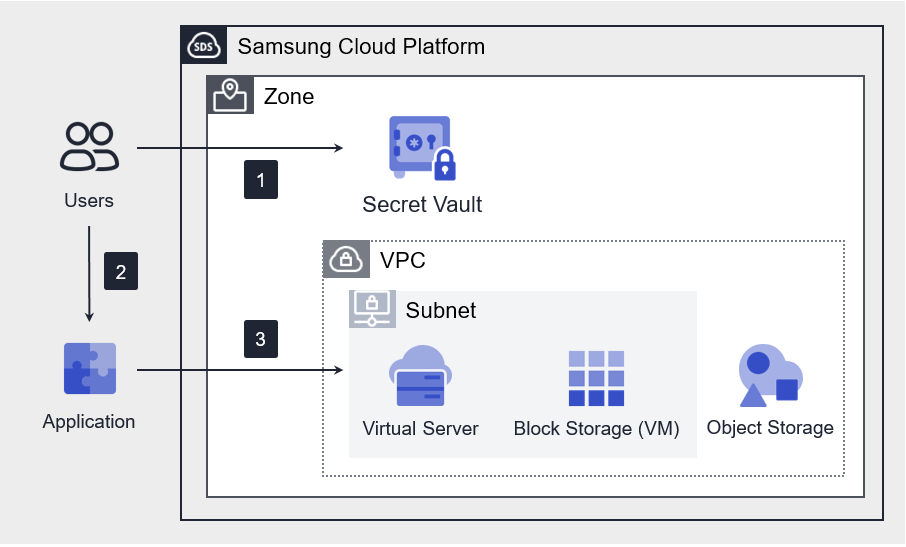The image size is (906, 547).
Task: Select the Object Storage shapes icon
Action: coord(769,376)
